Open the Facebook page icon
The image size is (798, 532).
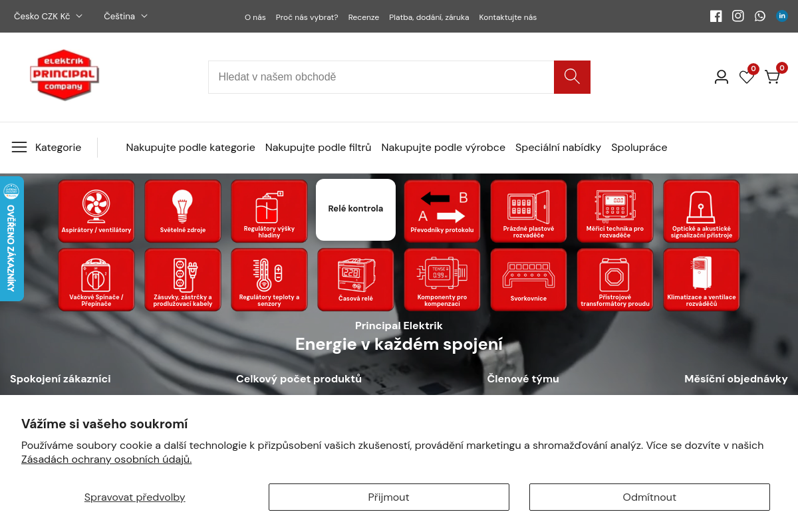(716, 16)
